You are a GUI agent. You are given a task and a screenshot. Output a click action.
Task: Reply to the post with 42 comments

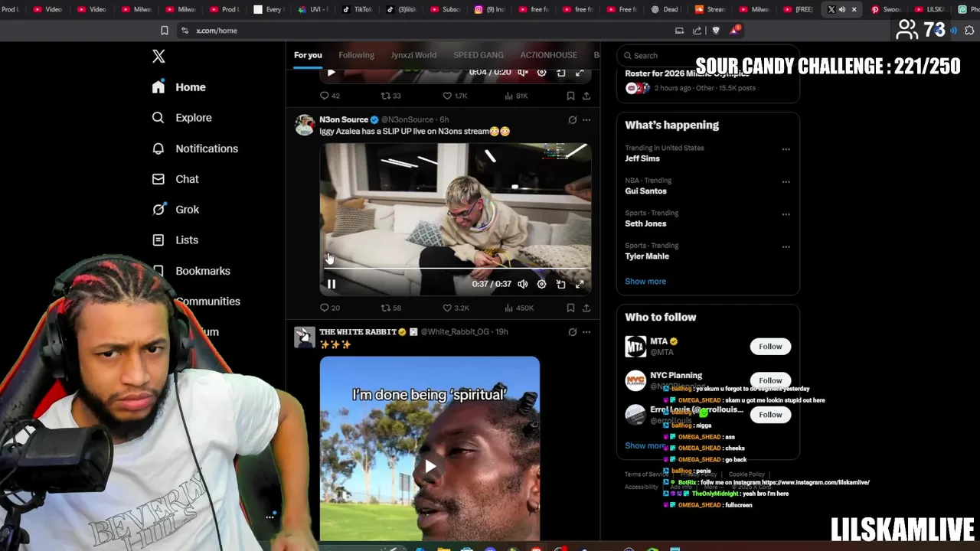coord(330,96)
